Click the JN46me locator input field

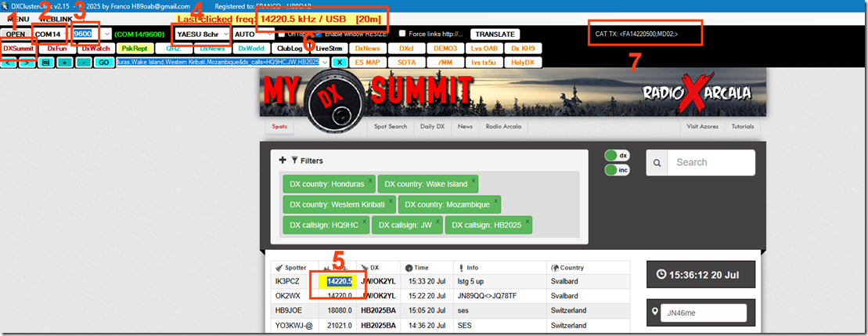coord(704,313)
